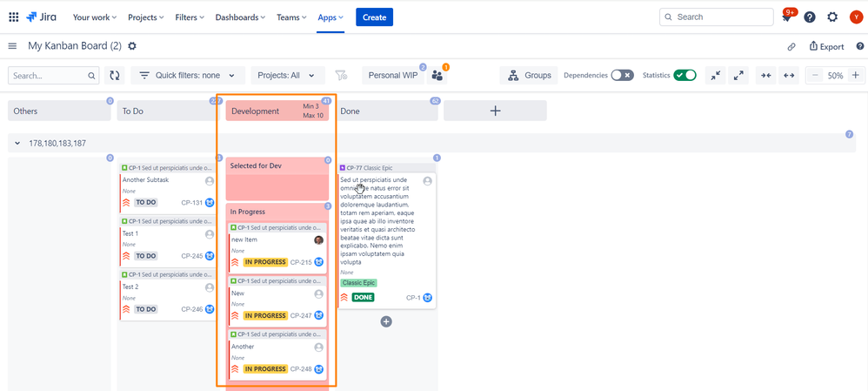
Task: Open Your work menu
Action: click(95, 17)
